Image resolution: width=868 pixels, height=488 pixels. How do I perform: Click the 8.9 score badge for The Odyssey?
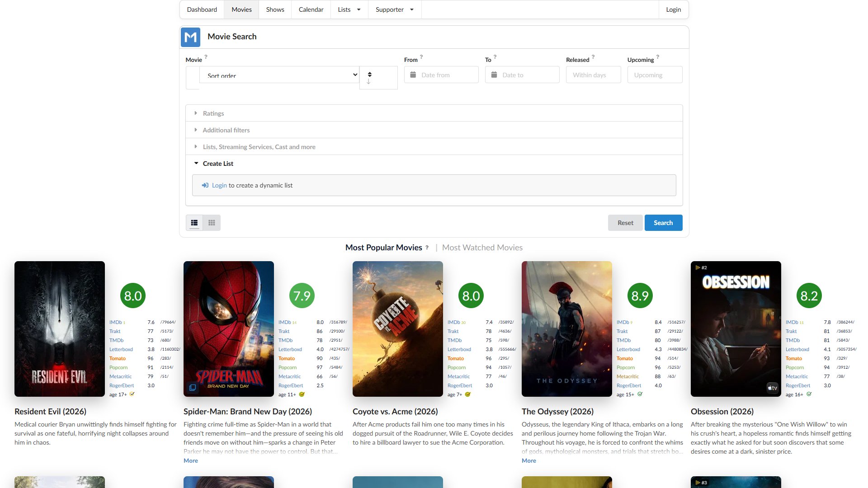pyautogui.click(x=640, y=296)
